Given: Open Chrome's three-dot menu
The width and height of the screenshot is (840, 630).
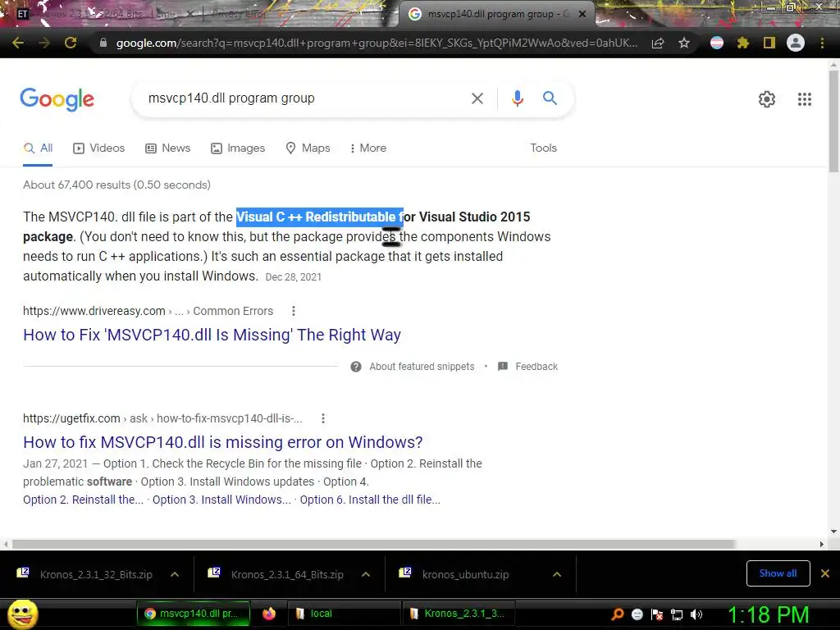Looking at the screenshot, I should tap(822, 43).
